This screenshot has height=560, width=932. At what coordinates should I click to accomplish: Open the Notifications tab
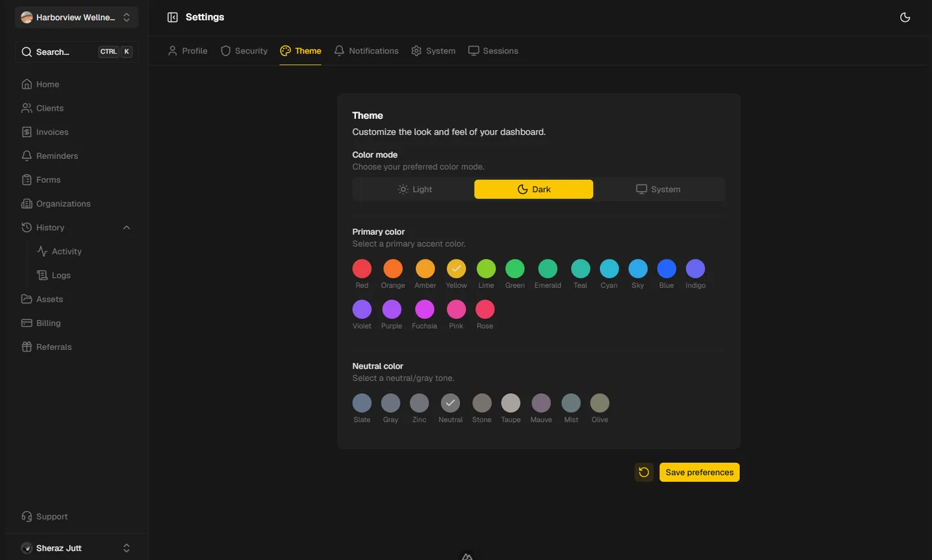(366, 51)
